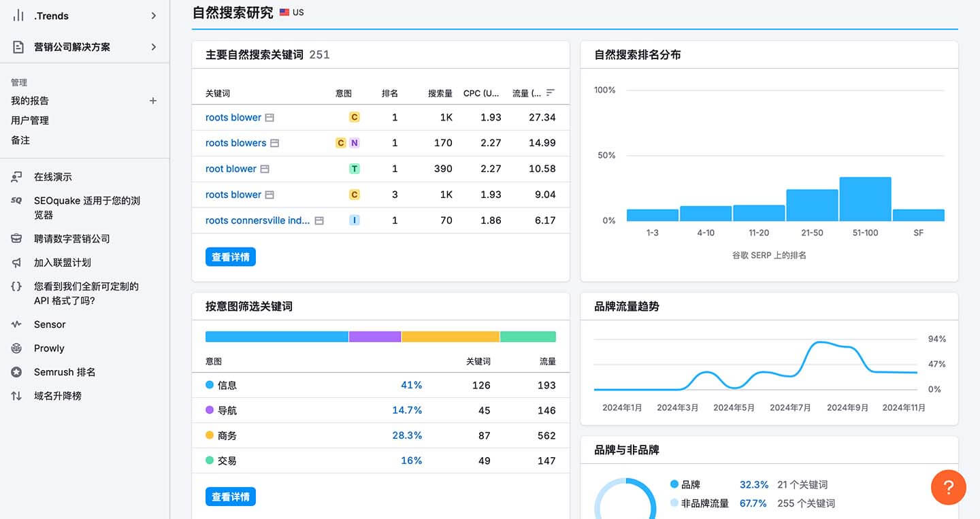Click the transactional T intent badge
The height and width of the screenshot is (519, 980).
pos(354,169)
